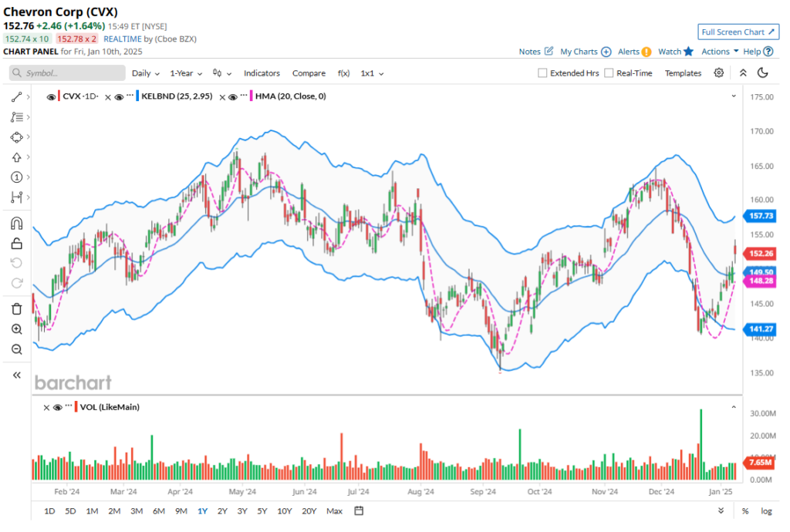The image size is (790, 532).
Task: Select the trend line drawing tool
Action: pyautogui.click(x=16, y=97)
